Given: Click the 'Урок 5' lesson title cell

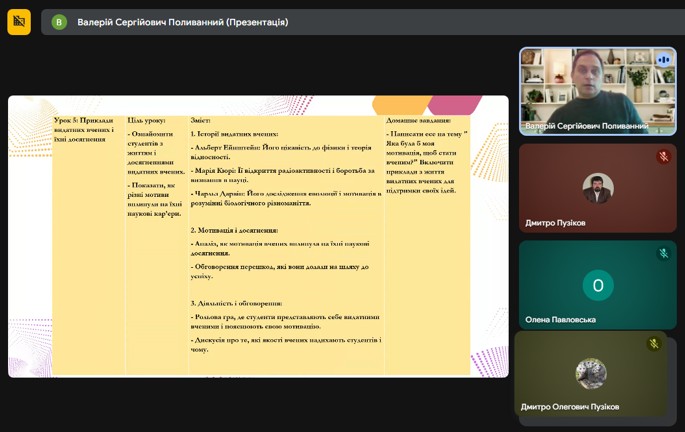Looking at the screenshot, I should 85,129.
